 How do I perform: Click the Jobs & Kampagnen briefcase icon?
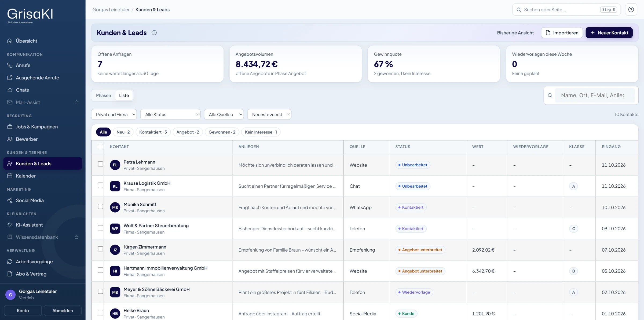pyautogui.click(x=10, y=127)
